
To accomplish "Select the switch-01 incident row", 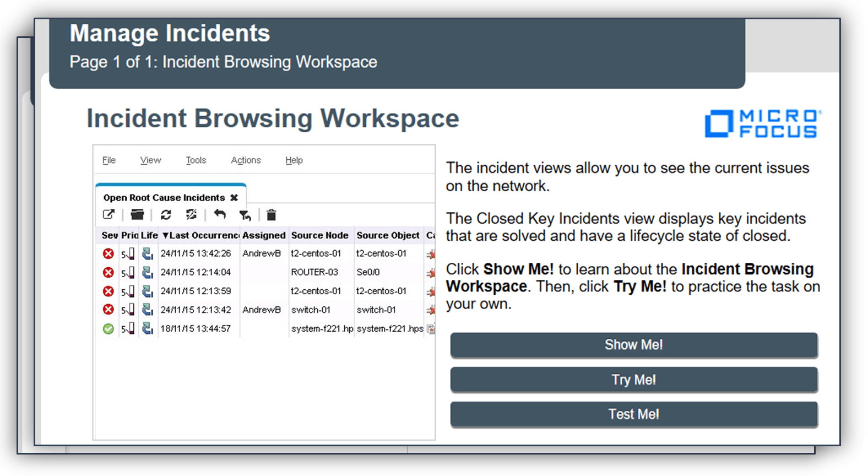I will [x=311, y=310].
